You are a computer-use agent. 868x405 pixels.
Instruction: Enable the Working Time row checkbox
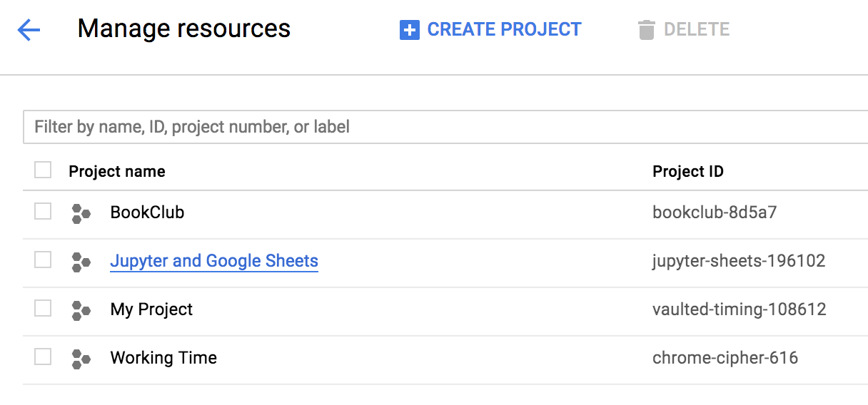pos(43,357)
